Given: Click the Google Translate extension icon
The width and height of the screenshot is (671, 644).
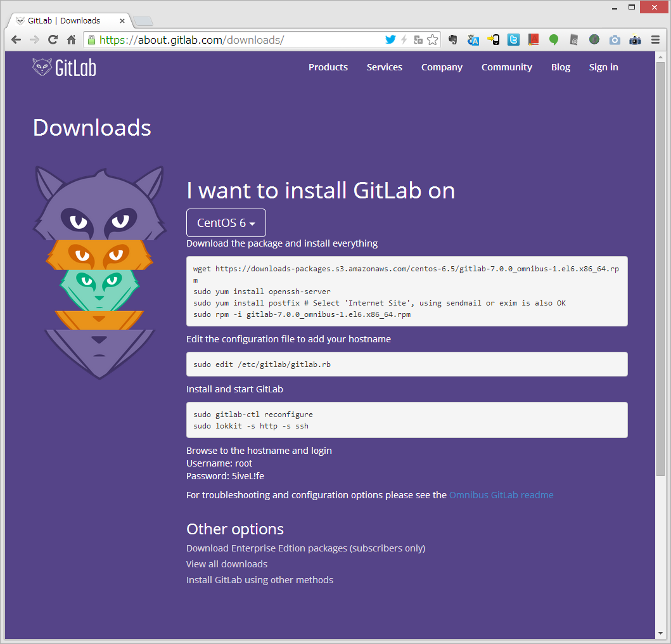Looking at the screenshot, I should coord(473,39).
